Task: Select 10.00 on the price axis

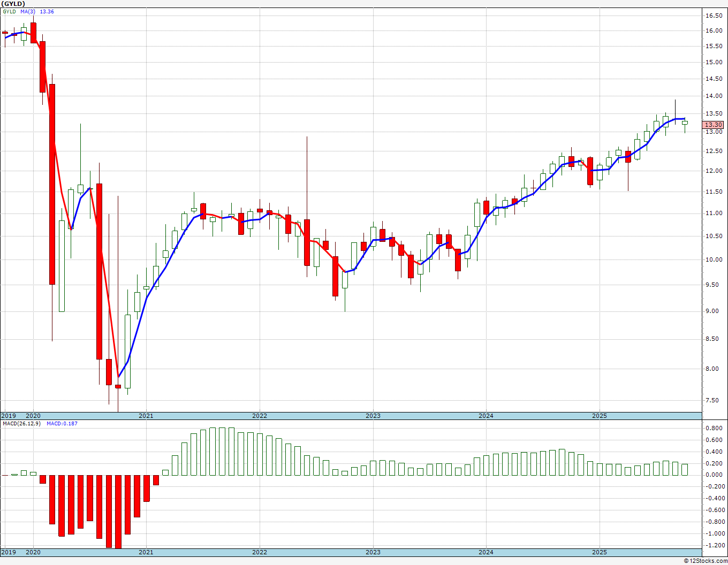Action: pos(714,259)
